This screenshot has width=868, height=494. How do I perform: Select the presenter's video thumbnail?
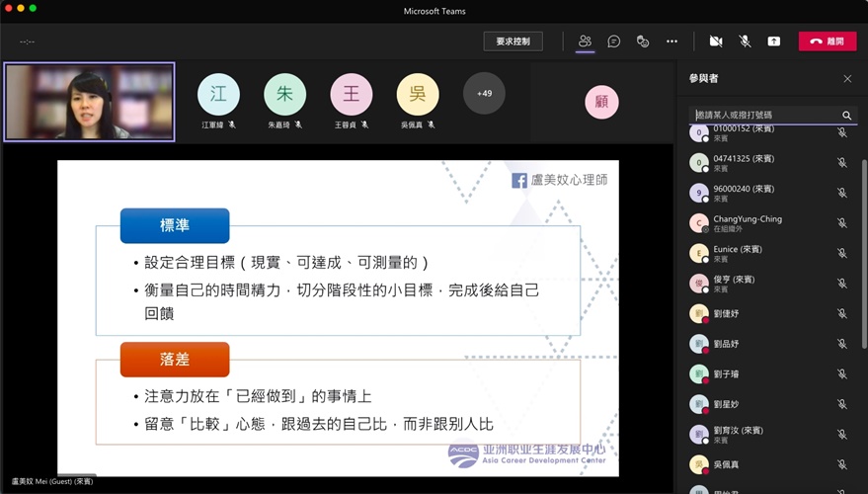[x=89, y=102]
